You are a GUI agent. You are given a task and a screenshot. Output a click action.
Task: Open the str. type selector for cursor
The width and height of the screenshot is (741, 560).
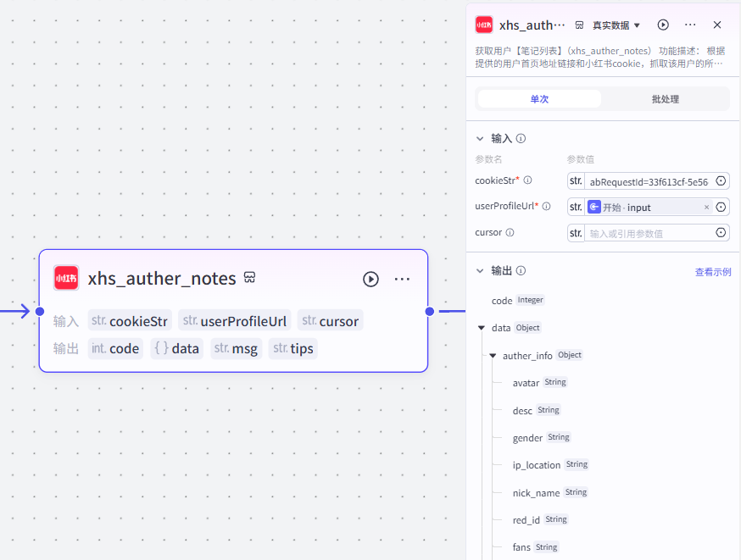[576, 232]
